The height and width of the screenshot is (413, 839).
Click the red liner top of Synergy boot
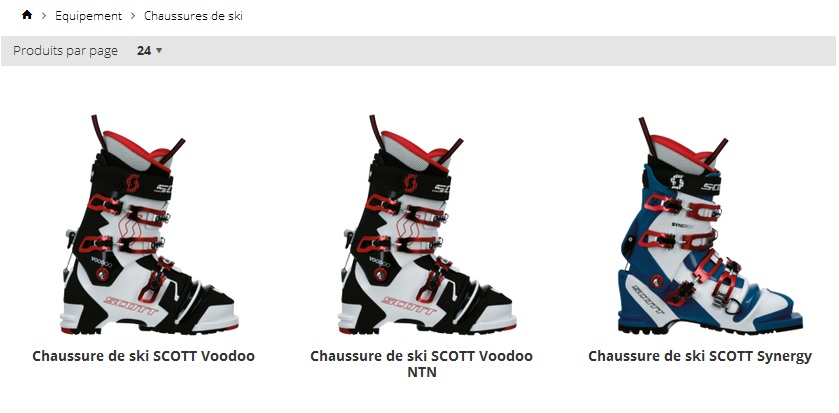coord(682,148)
